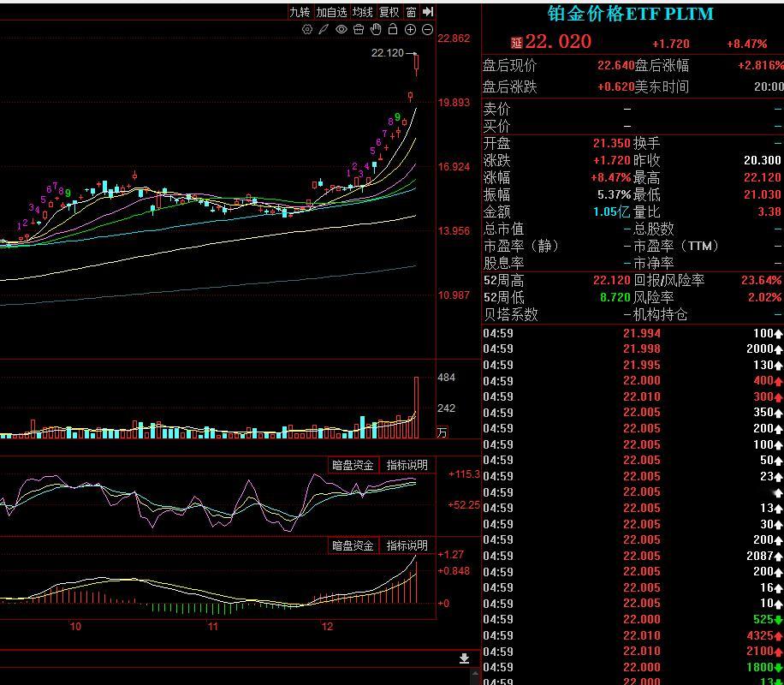
Task: Toggle the 均线 moving averages display
Action: pyautogui.click(x=362, y=12)
